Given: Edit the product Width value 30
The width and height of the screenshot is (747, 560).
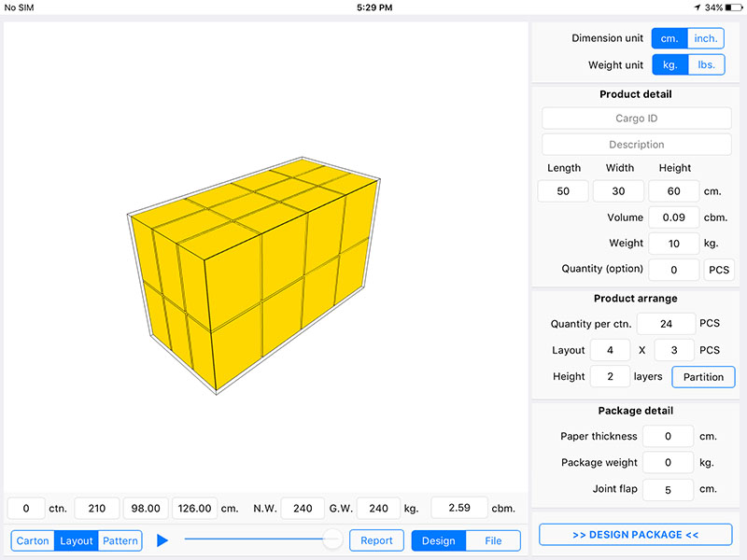Looking at the screenshot, I should [618, 191].
